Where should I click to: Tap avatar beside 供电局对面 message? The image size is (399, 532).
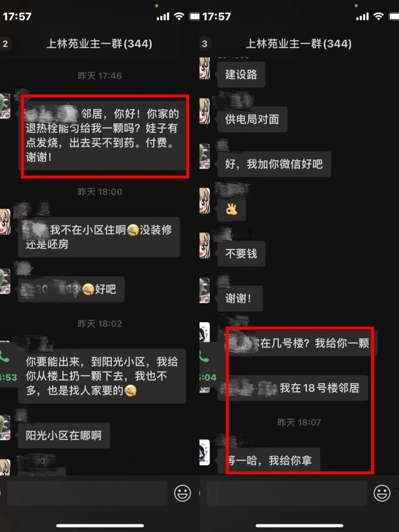pos(204,111)
